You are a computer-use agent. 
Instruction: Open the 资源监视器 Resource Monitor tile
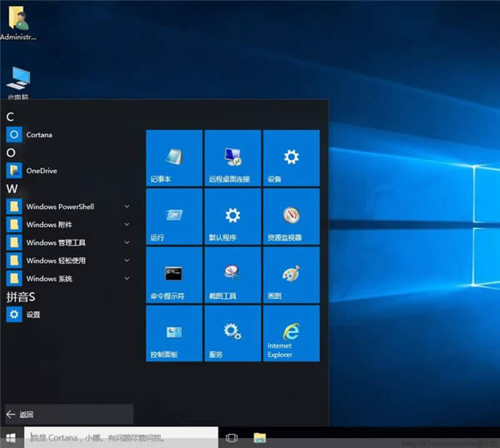tap(291, 216)
